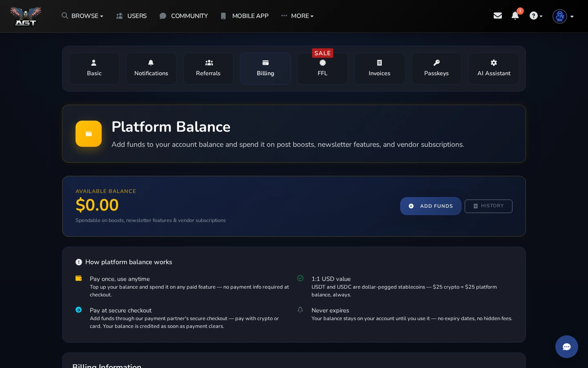Click the red notification count badge
588x368 pixels.
pos(520,11)
